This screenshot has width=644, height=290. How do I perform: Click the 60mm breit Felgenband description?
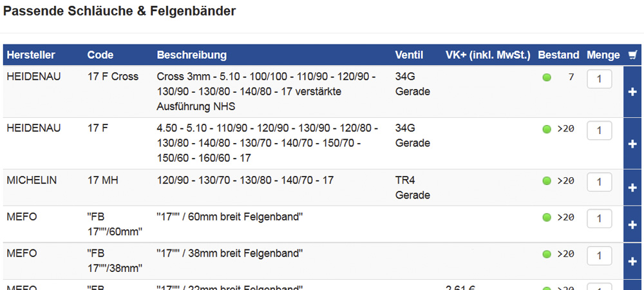pyautogui.click(x=230, y=217)
